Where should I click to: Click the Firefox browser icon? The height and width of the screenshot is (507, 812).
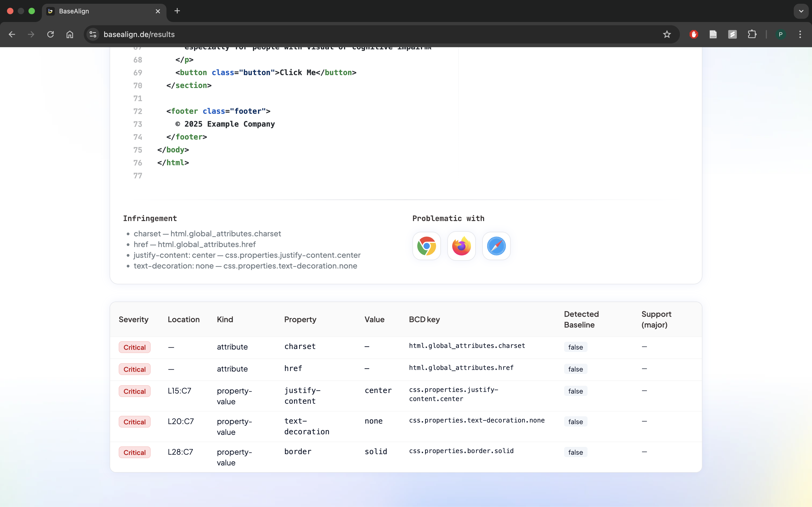click(x=461, y=246)
